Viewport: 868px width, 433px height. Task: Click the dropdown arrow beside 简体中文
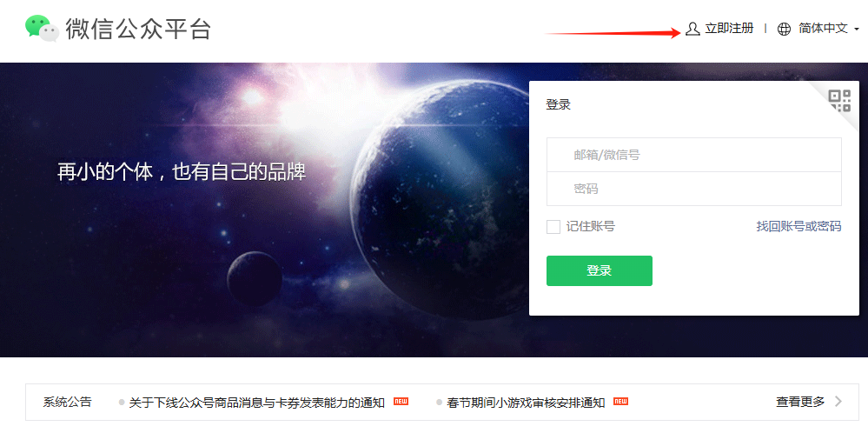[x=857, y=30]
